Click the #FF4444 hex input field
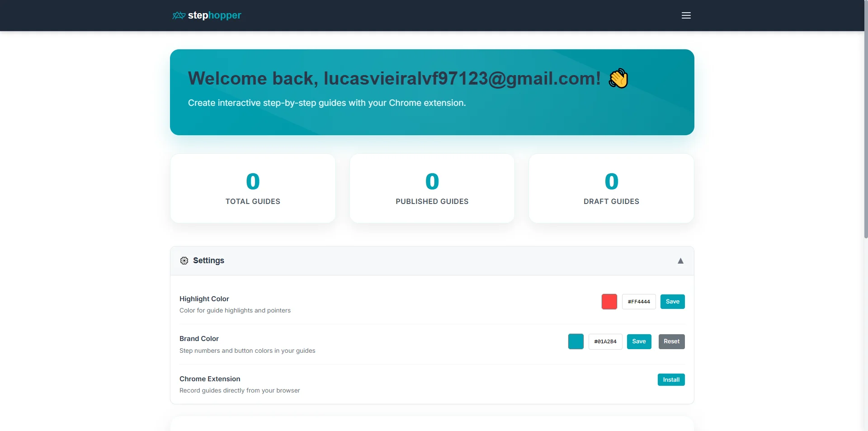Viewport: 868px width, 431px height. tap(638, 301)
